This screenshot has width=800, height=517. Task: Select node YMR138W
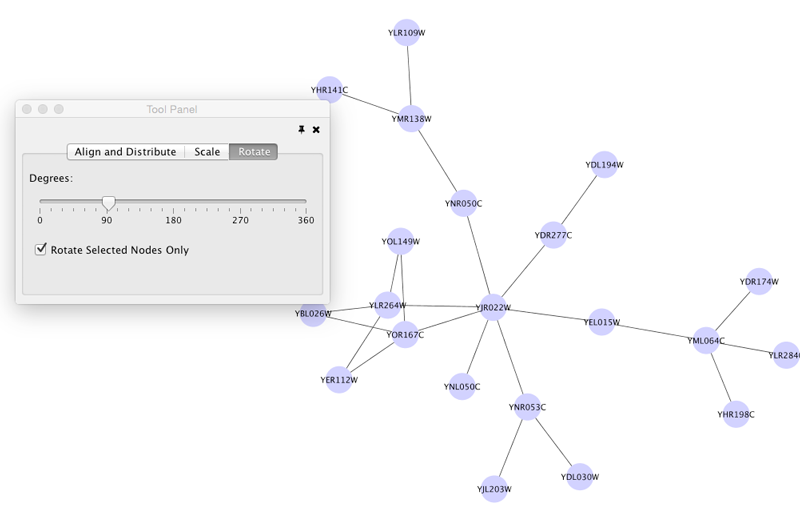click(411, 118)
